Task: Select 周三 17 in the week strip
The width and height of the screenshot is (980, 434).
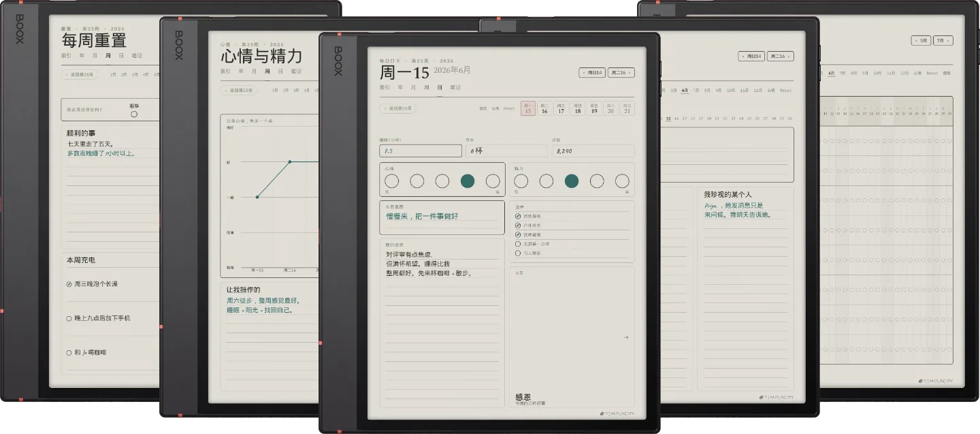Action: [x=561, y=108]
